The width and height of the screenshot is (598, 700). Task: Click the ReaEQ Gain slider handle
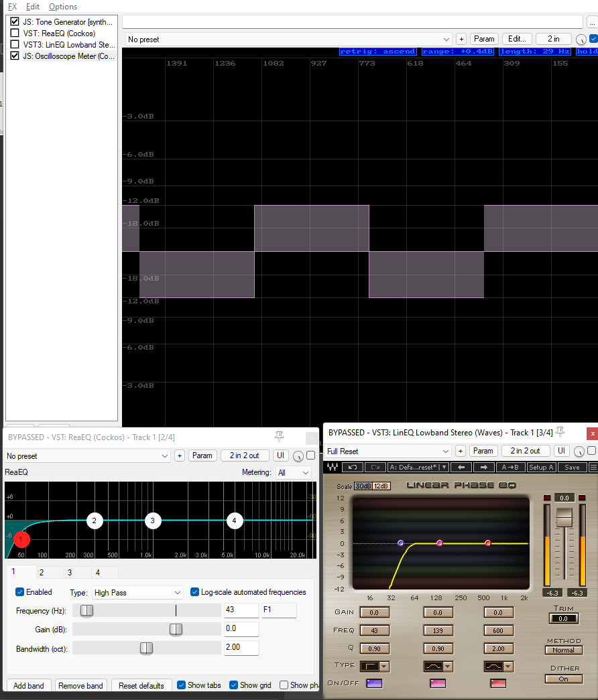[176, 630]
